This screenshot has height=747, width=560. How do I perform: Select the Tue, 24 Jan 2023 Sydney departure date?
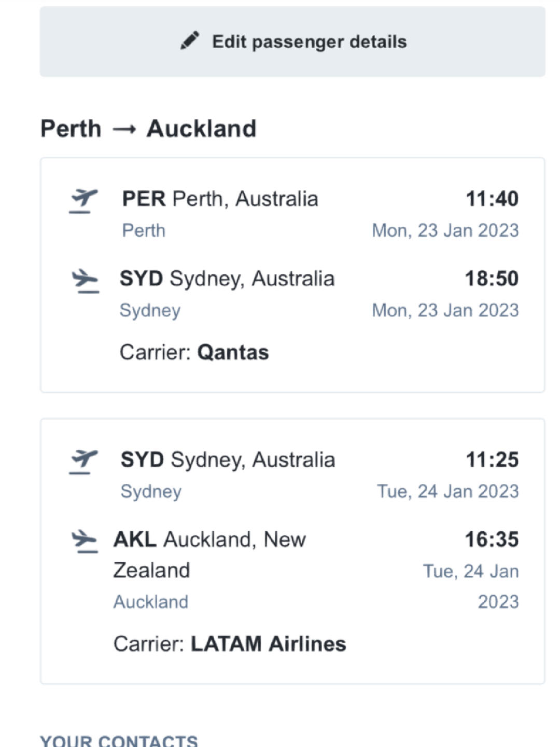click(x=447, y=491)
